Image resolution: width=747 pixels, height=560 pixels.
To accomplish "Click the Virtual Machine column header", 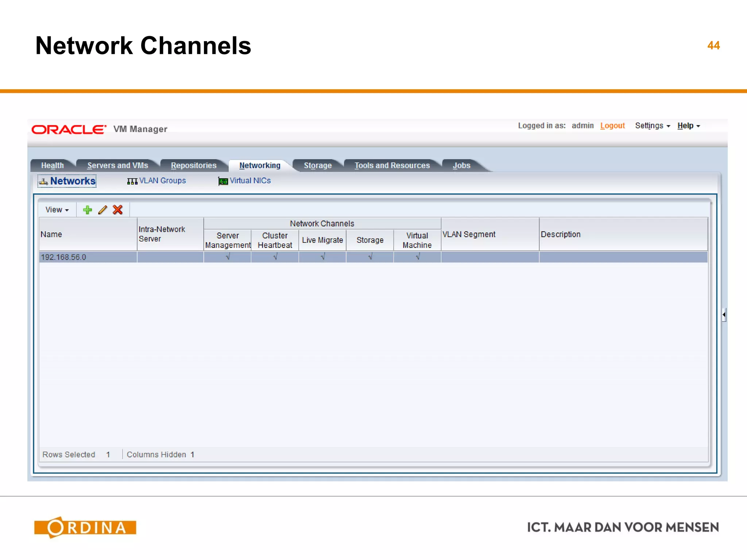I will click(417, 240).
